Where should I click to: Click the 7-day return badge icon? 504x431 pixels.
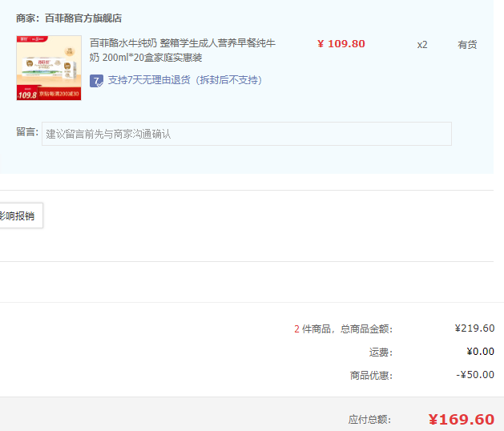point(96,81)
